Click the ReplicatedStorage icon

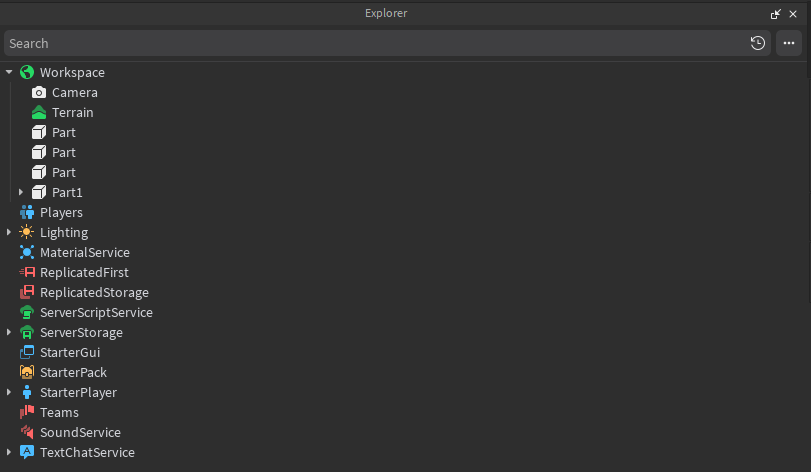tap(27, 292)
